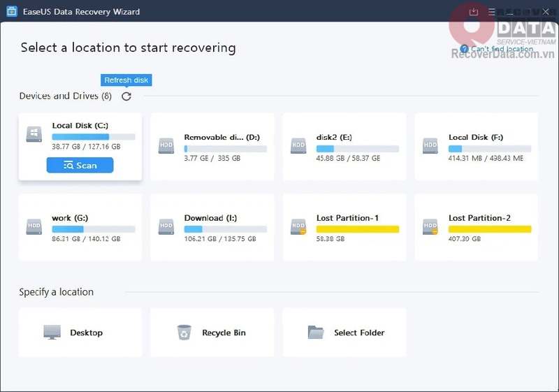Select the Download (I:) drive label

coord(210,218)
